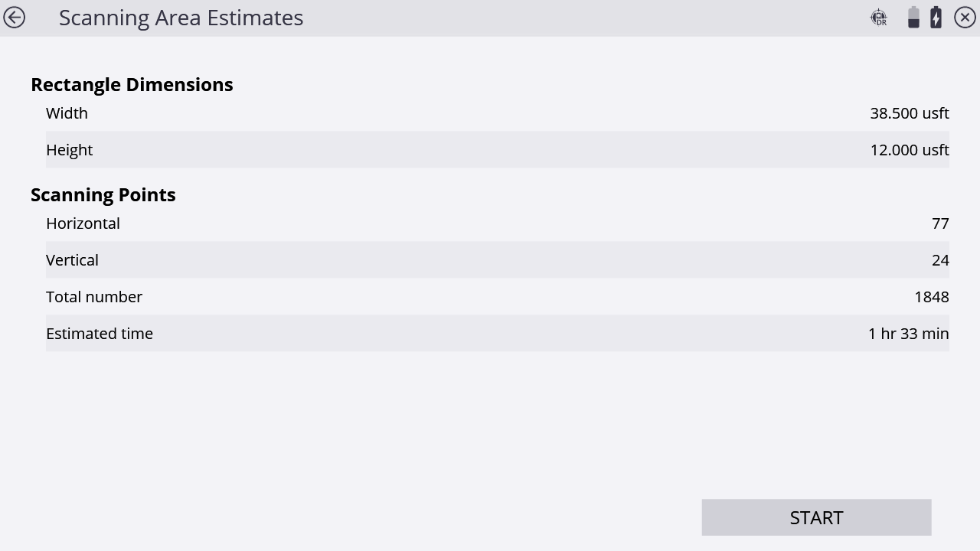Tap the Vertical points value 24

tap(940, 260)
